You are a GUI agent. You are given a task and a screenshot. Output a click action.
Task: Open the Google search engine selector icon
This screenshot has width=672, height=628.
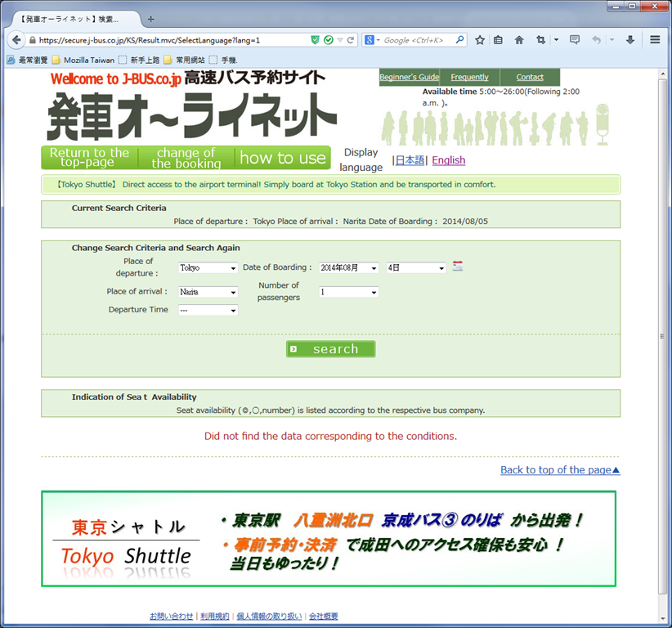(369, 40)
